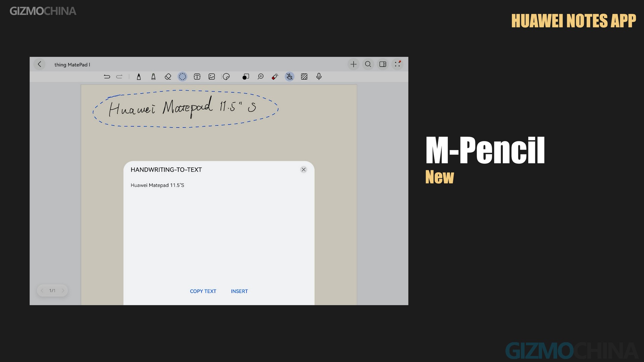Select the Pen tool

[139, 76]
